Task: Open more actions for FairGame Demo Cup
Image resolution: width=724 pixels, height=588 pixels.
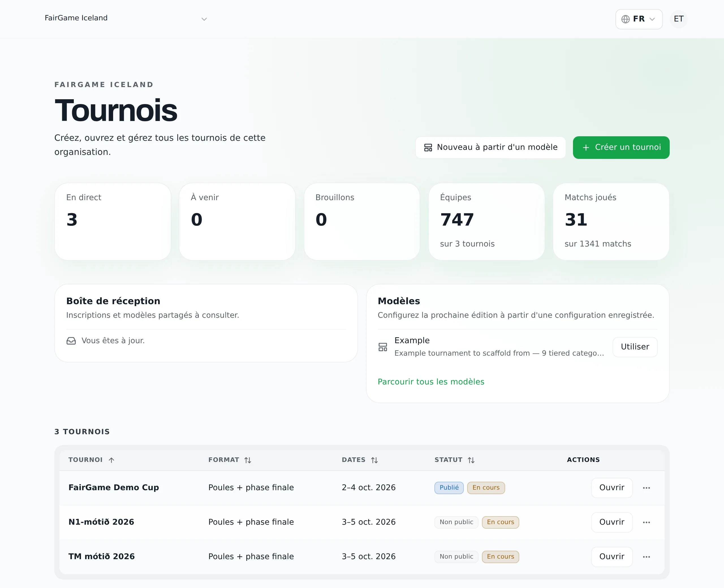Action: point(646,488)
